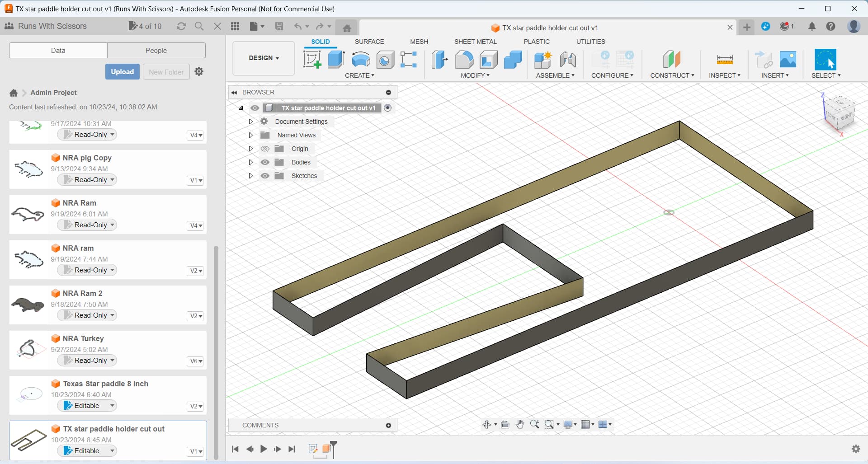Select the New Component icon
The height and width of the screenshot is (464, 868).
(x=542, y=59)
